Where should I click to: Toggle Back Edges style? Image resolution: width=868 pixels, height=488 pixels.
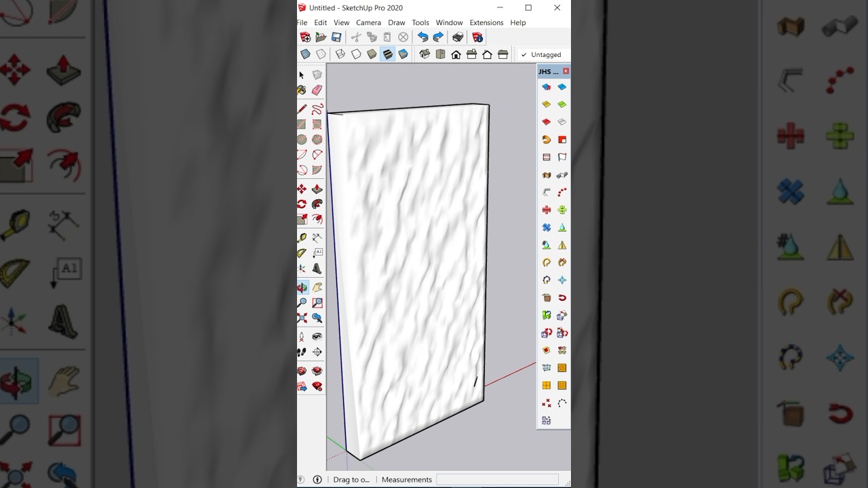(x=321, y=54)
